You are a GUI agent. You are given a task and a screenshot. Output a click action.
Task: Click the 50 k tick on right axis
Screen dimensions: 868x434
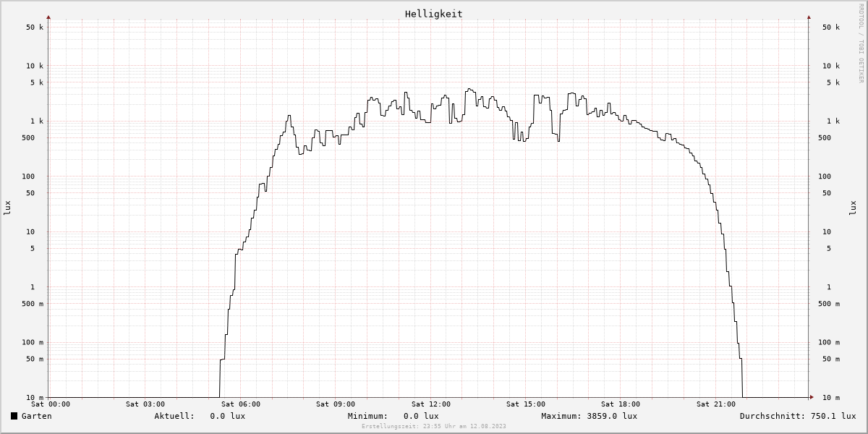tap(831, 27)
